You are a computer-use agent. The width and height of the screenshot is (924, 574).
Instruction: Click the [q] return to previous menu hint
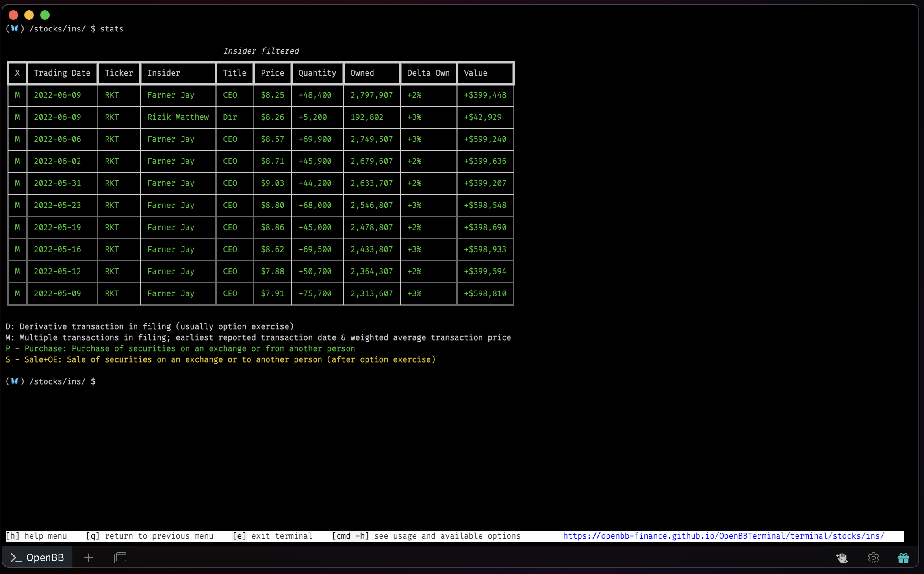click(150, 536)
